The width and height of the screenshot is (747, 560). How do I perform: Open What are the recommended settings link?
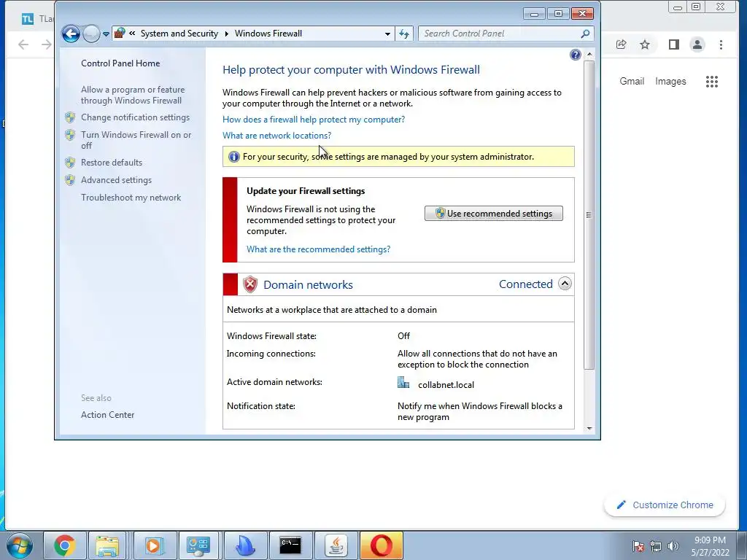(318, 249)
